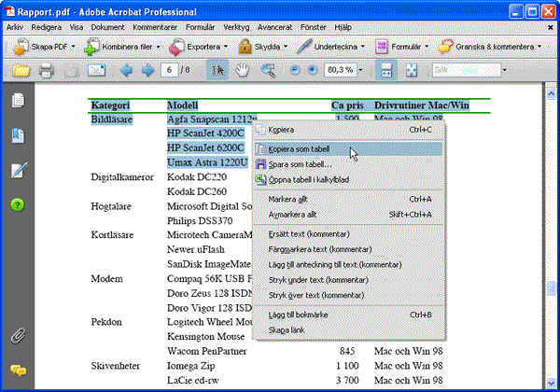Open the Pages panel in sidebar
This screenshot has height=392, width=560.
17,100
